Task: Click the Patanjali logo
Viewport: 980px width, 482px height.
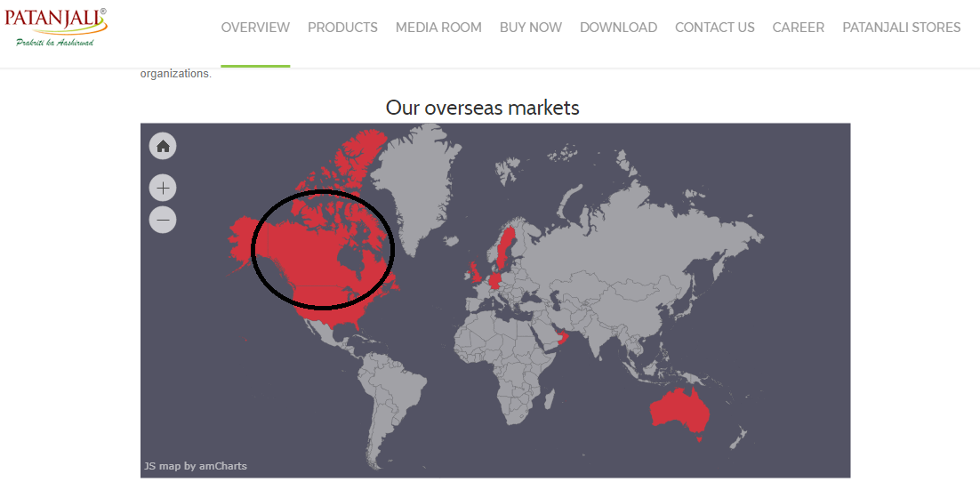Action: pyautogui.click(x=56, y=27)
